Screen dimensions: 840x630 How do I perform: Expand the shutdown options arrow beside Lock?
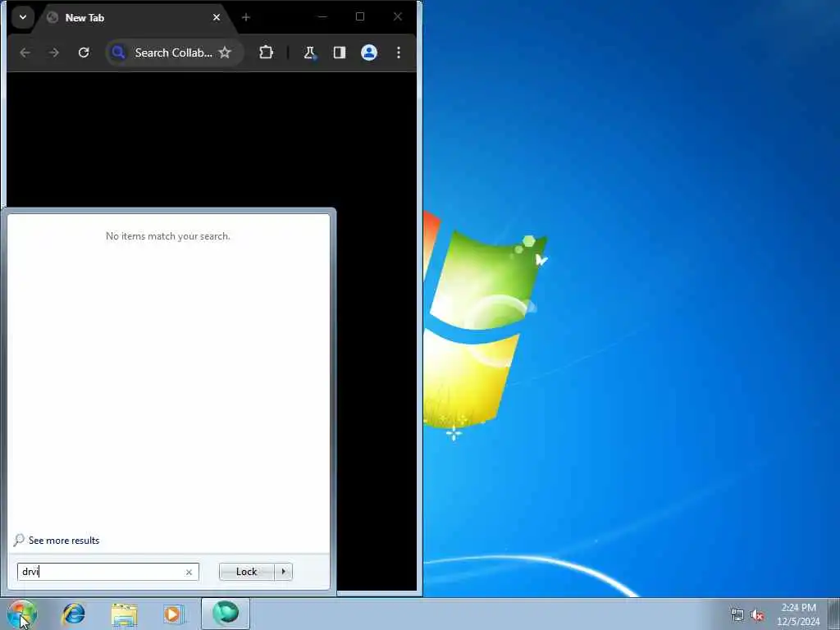[283, 572]
